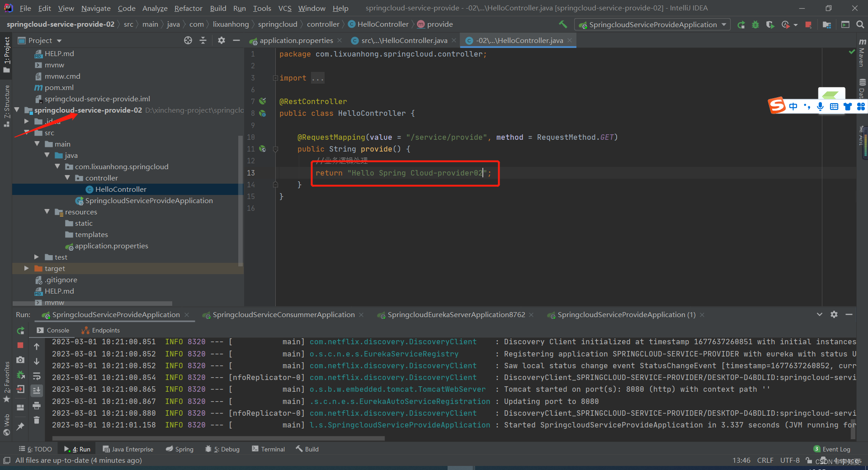Click Locate/Select Opened File target icon

click(x=188, y=40)
